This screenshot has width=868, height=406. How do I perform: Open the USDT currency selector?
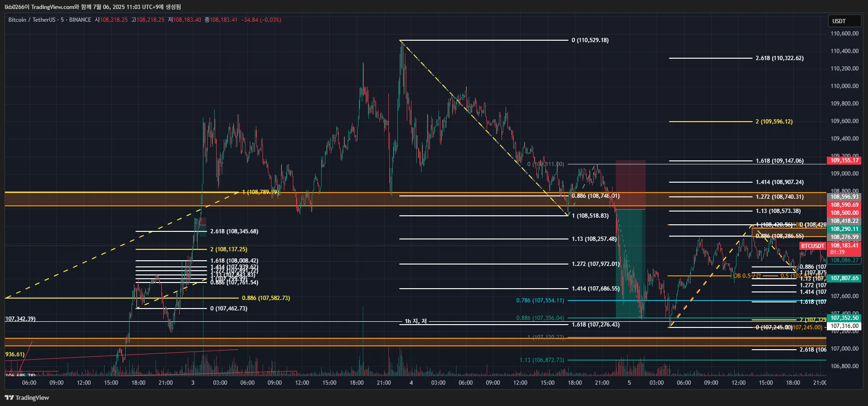[844, 21]
